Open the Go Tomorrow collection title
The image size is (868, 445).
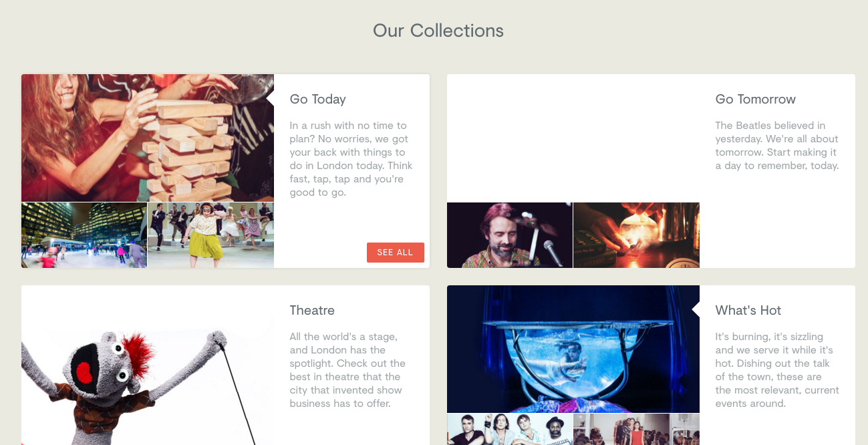[756, 100]
